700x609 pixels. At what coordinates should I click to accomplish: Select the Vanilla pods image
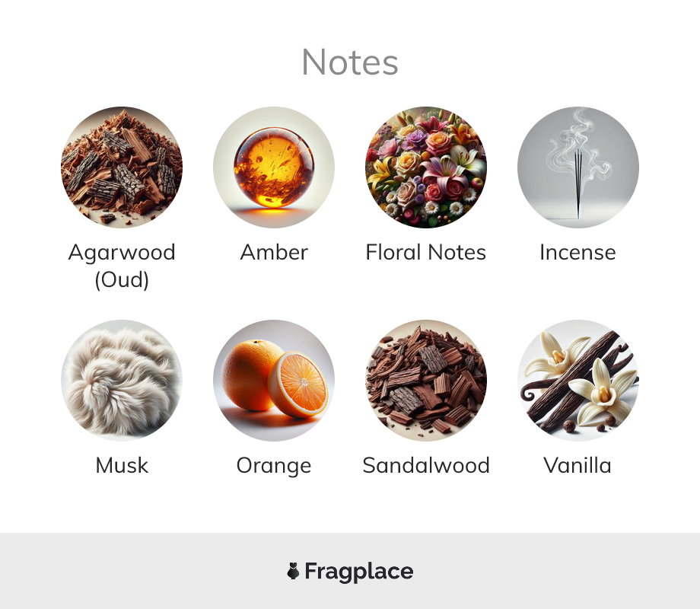578,380
